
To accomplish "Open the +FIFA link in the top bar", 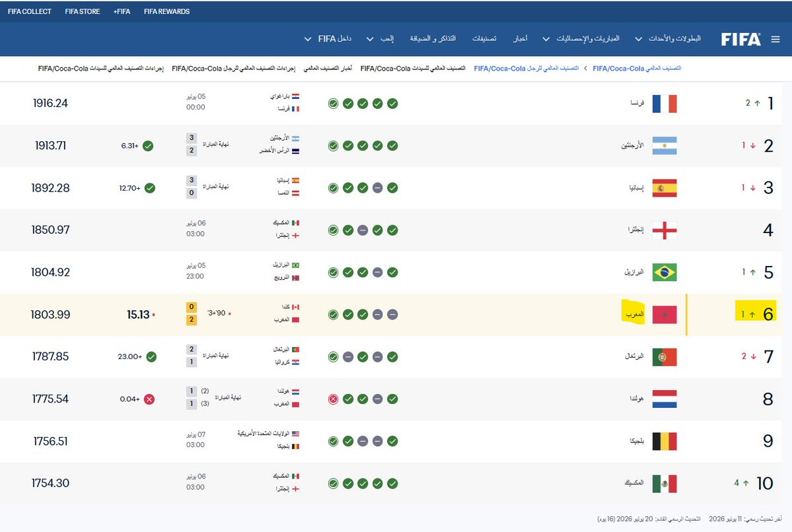I will pyautogui.click(x=122, y=12).
